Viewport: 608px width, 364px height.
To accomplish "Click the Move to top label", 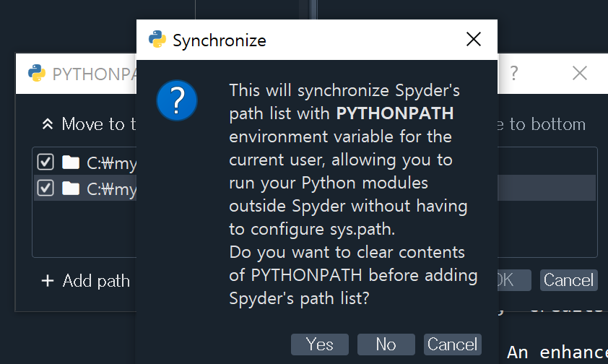I will click(x=99, y=124).
